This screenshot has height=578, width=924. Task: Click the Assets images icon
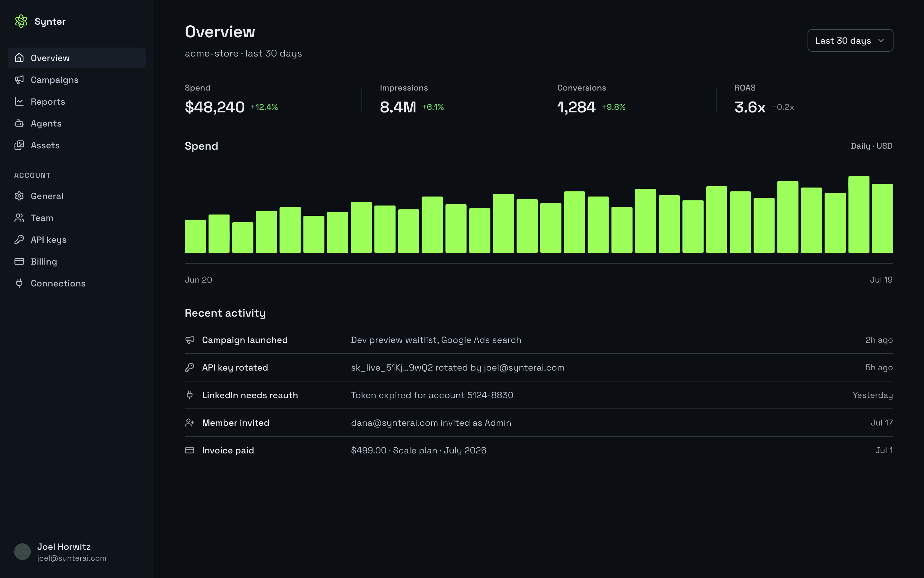point(19,145)
